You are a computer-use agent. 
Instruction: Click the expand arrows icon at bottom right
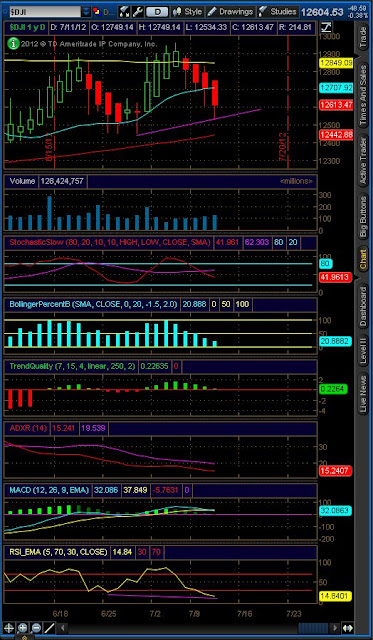tap(347, 627)
